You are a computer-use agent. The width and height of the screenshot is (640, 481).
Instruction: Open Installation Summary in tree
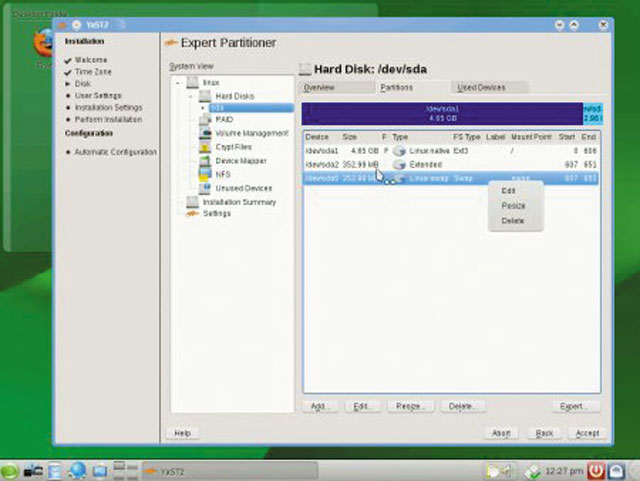pos(239,202)
